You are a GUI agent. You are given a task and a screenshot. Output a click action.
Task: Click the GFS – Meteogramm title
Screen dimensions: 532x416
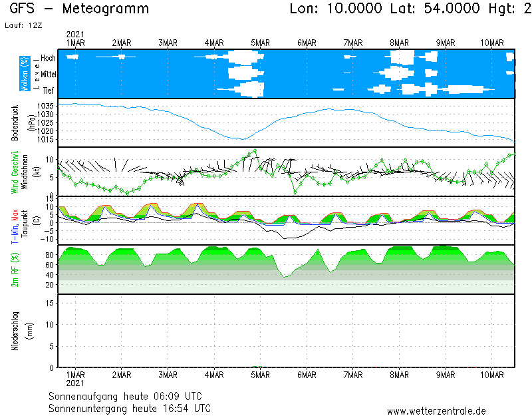[80, 9]
